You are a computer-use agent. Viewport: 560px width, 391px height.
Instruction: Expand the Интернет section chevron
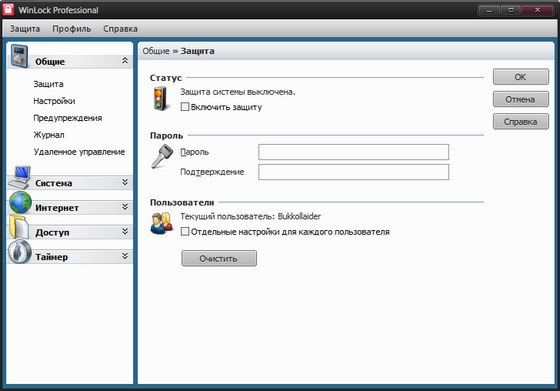(125, 207)
